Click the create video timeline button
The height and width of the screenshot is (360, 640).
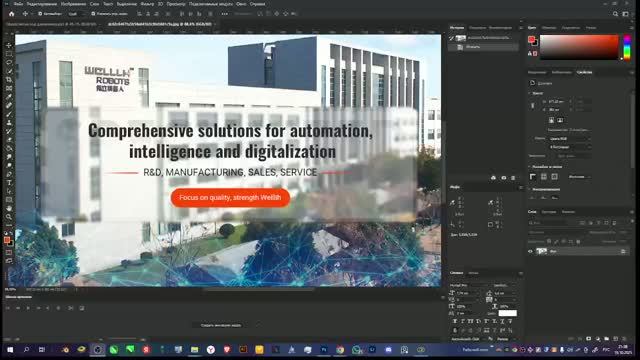click(220, 325)
